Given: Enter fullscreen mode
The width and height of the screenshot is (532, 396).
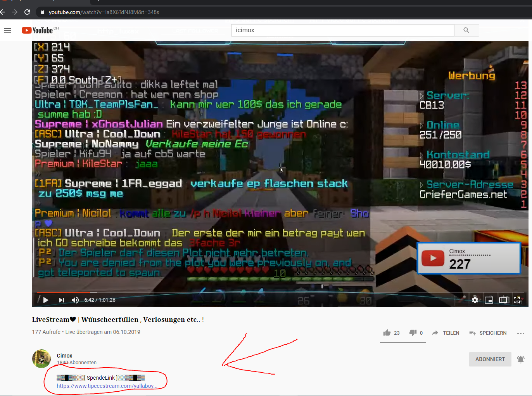Looking at the screenshot, I should pyautogui.click(x=517, y=300).
